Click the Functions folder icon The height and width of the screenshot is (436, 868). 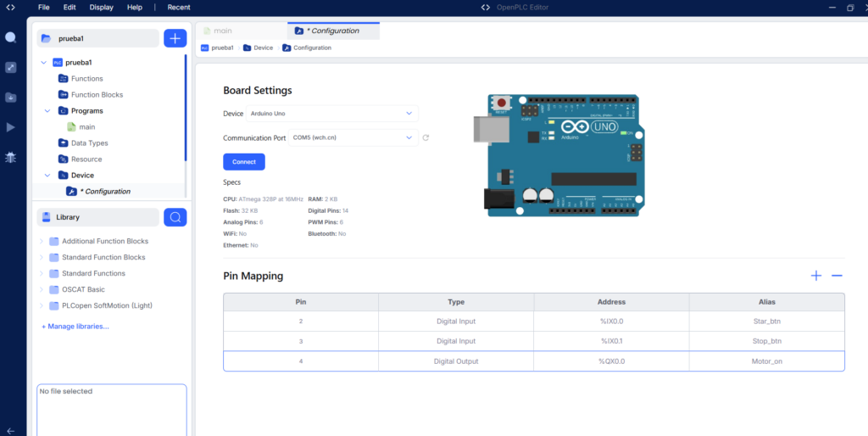(63, 79)
